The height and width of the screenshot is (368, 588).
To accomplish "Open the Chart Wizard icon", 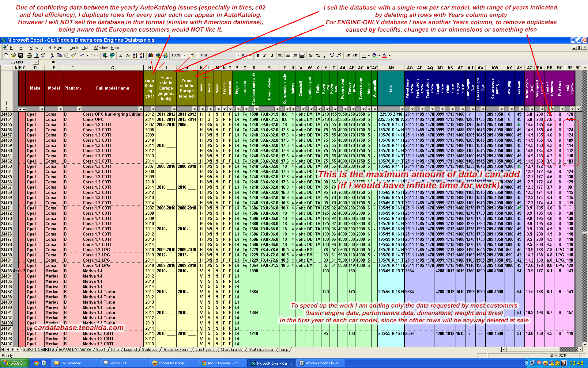I will point(151,56).
